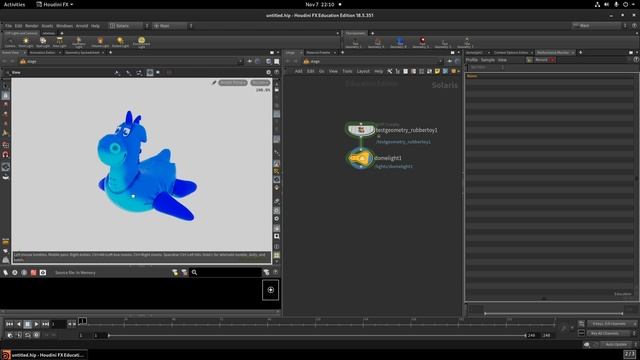The width and height of the screenshot is (640, 360).
Task: Open the File menu
Action: pos(9,26)
